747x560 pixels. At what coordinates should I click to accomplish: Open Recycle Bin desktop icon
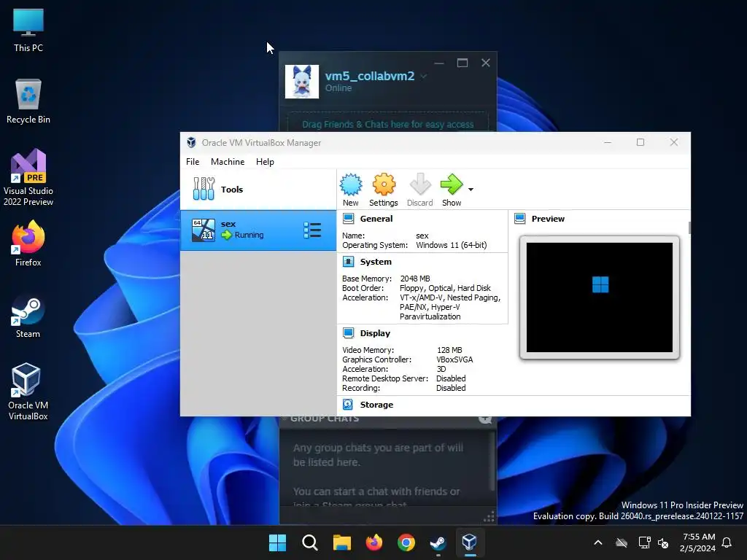pos(28,101)
